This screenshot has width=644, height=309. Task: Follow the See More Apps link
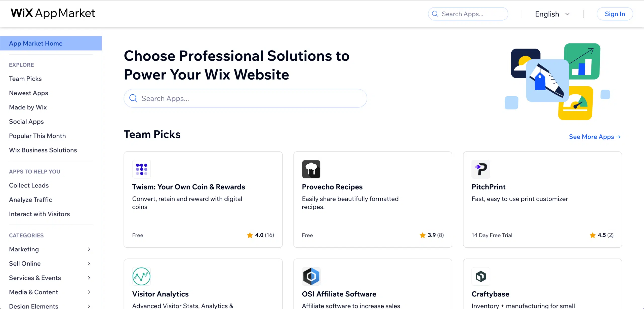point(595,137)
